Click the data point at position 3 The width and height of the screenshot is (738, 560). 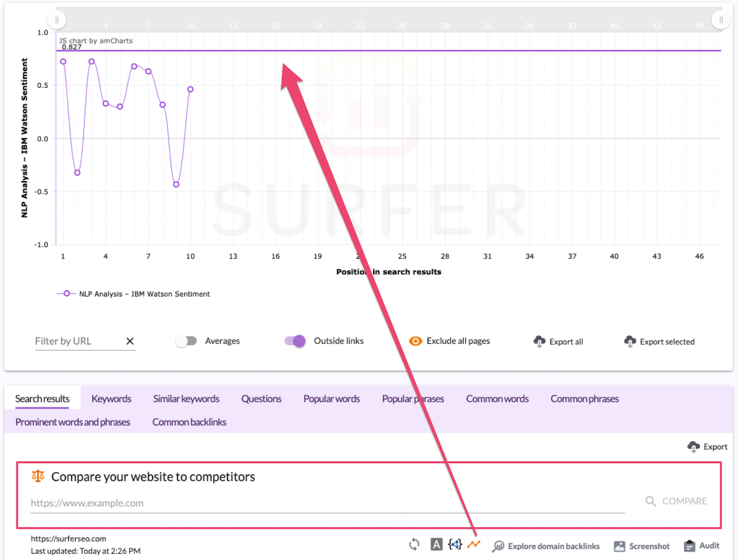(x=92, y=61)
